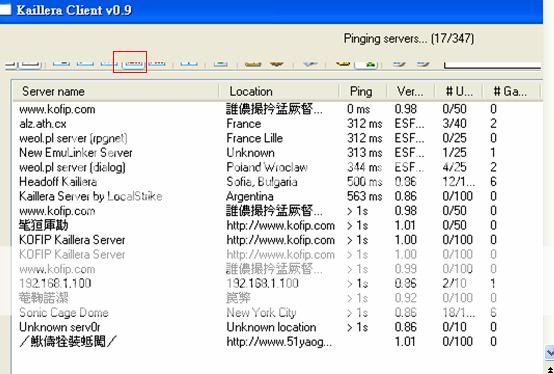The height and width of the screenshot is (374, 554).
Task: Click the 500 ms ping value
Action: coord(365,182)
